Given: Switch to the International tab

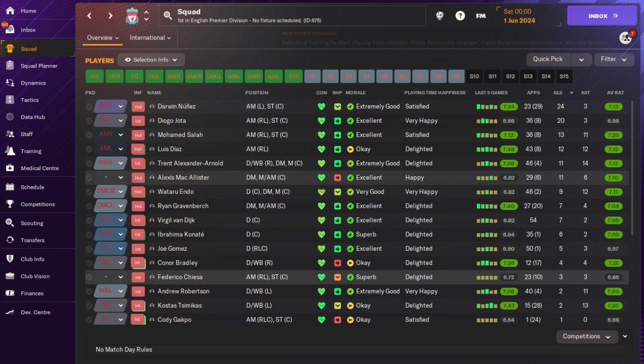Looking at the screenshot, I should coord(150,38).
